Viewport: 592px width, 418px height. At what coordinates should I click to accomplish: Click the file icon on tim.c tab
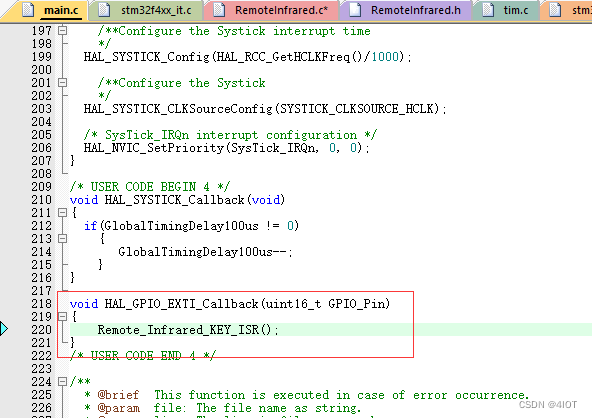click(488, 10)
